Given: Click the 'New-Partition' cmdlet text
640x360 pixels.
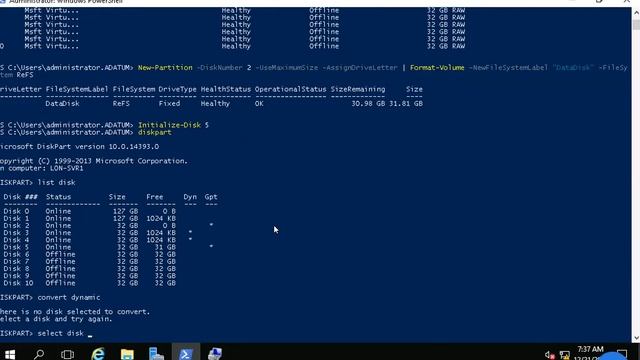Looking at the screenshot, I should [x=165, y=68].
